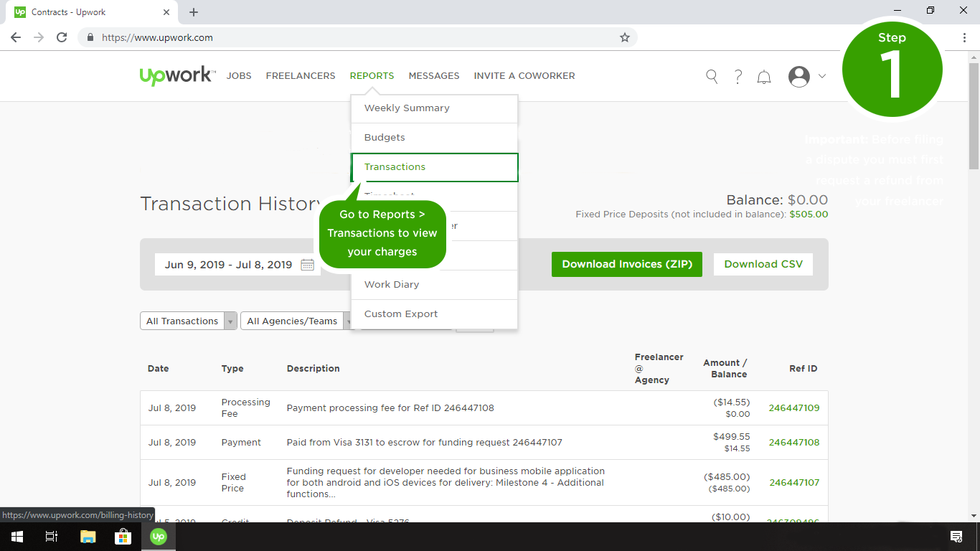Viewport: 980px width, 551px height.
Task: Open the calendar icon beside the date range
Action: pyautogui.click(x=307, y=264)
